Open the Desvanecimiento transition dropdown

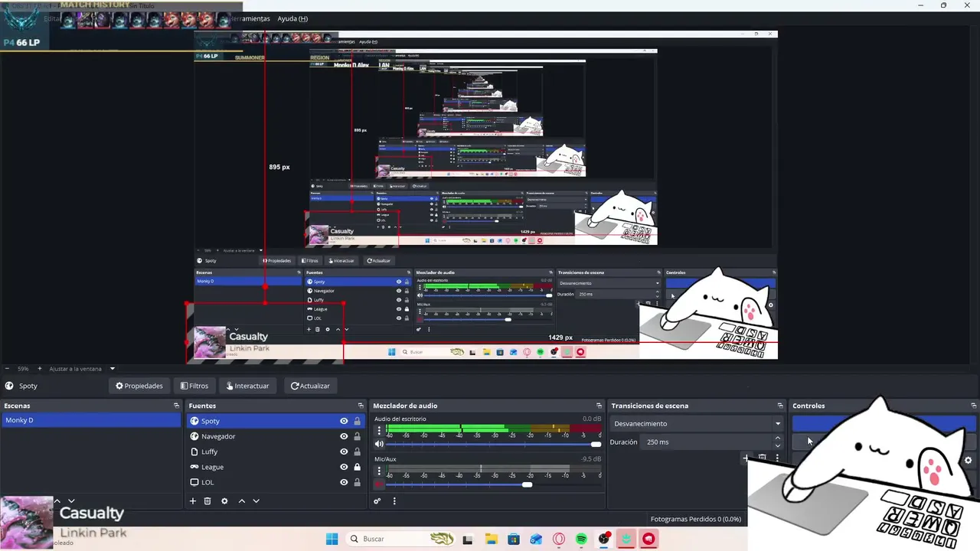697,423
